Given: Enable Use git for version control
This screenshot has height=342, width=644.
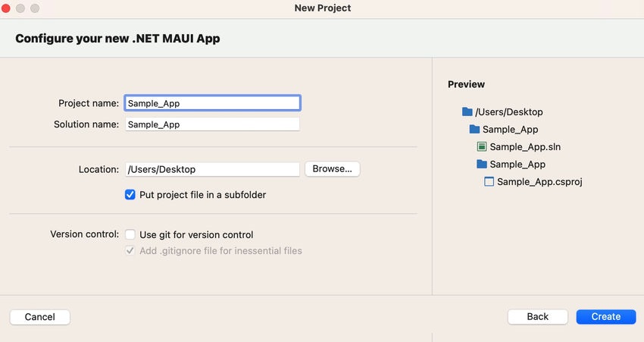Looking at the screenshot, I should (130, 235).
